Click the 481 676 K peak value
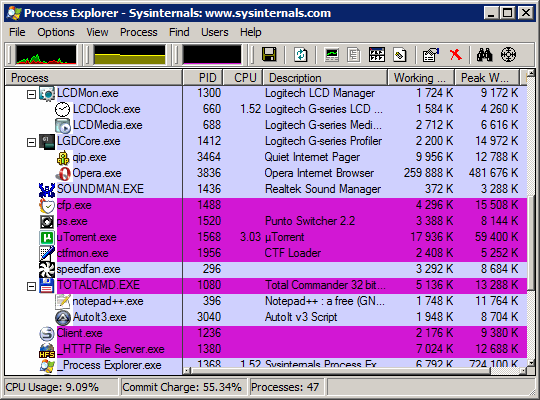This screenshot has height=400, width=540. [x=494, y=173]
